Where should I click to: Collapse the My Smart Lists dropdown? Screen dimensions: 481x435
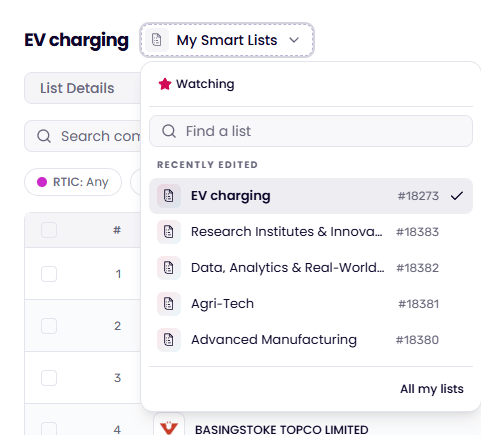[x=227, y=40]
